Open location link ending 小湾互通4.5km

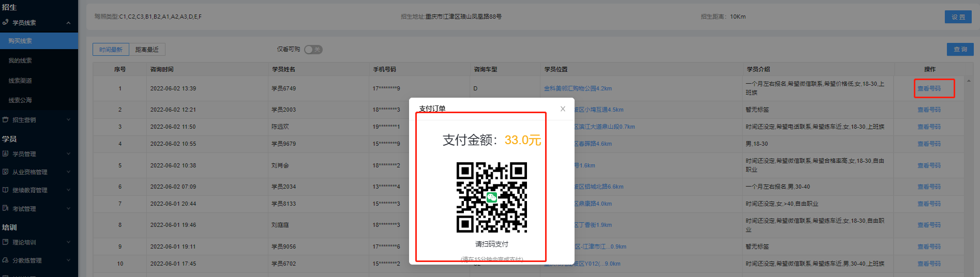coord(599,110)
